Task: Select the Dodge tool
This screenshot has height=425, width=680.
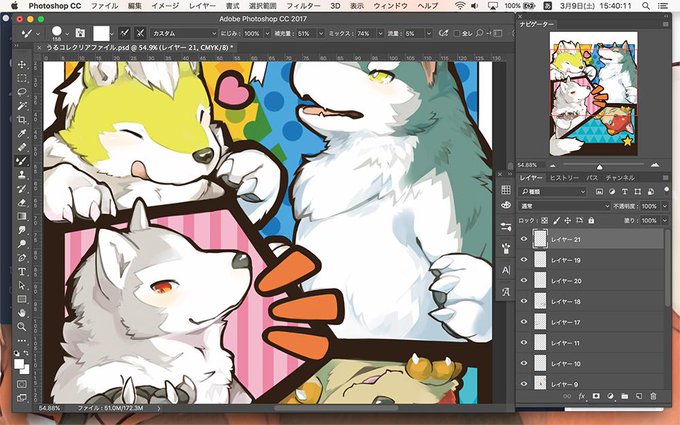Action: tap(22, 244)
